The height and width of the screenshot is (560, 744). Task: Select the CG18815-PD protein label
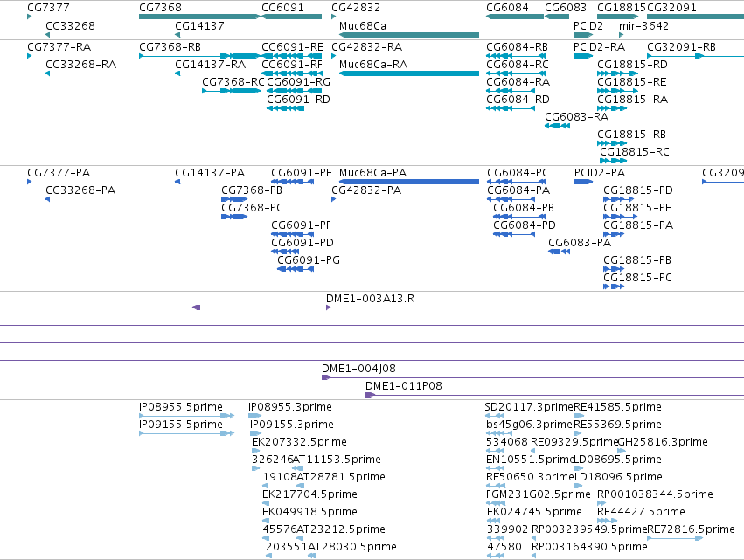637,190
